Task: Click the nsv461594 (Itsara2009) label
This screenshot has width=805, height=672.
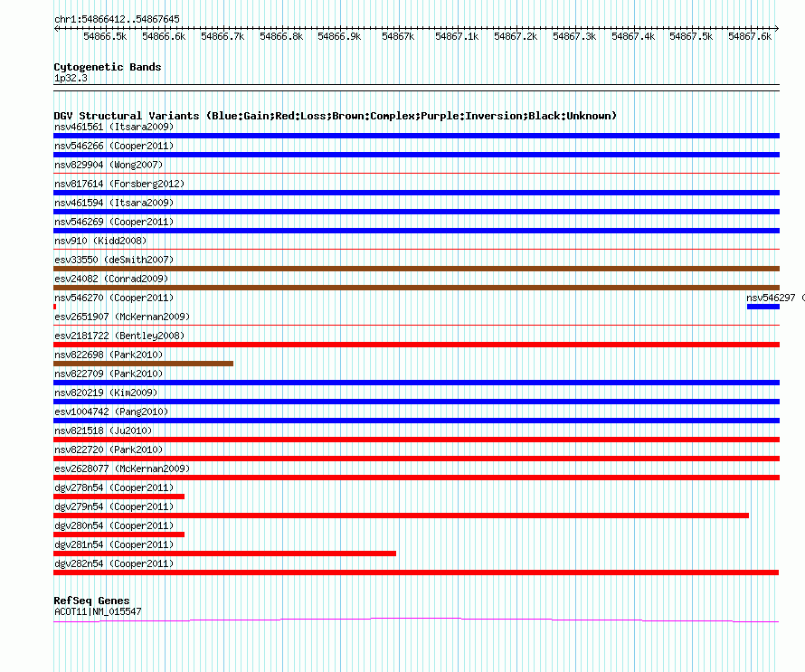Action: (x=114, y=203)
